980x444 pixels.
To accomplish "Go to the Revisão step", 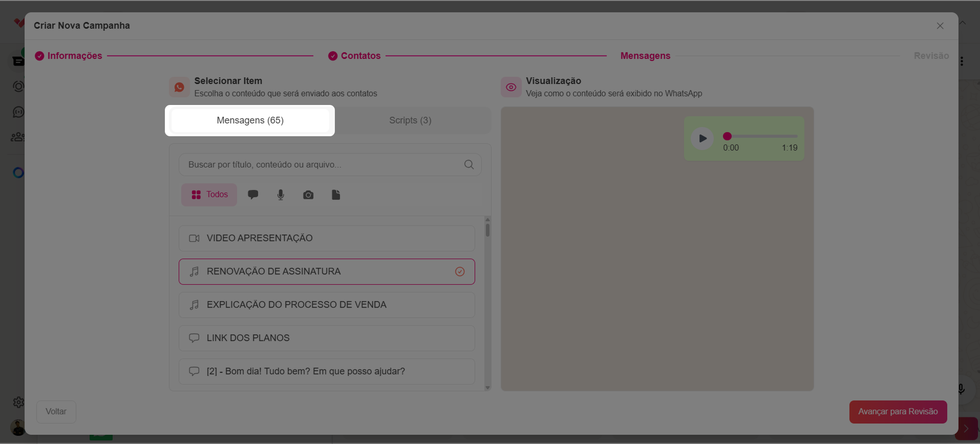I will tap(931, 56).
